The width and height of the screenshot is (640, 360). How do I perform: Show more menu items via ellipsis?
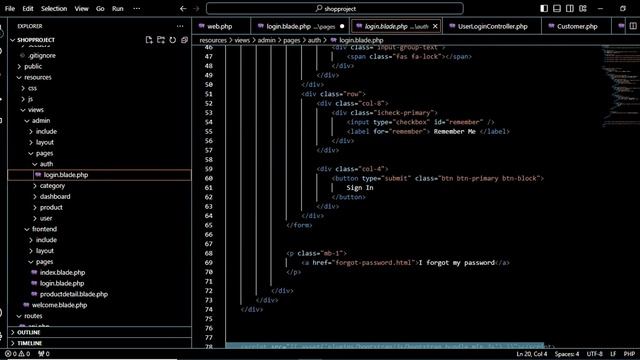pos(137,9)
